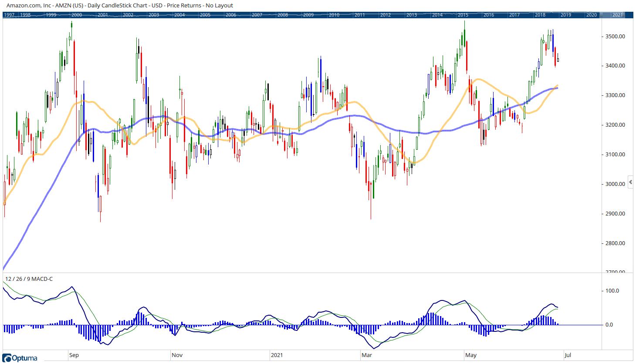
Task: Jump to 2018 in the year overview strip
Action: [x=540, y=15]
